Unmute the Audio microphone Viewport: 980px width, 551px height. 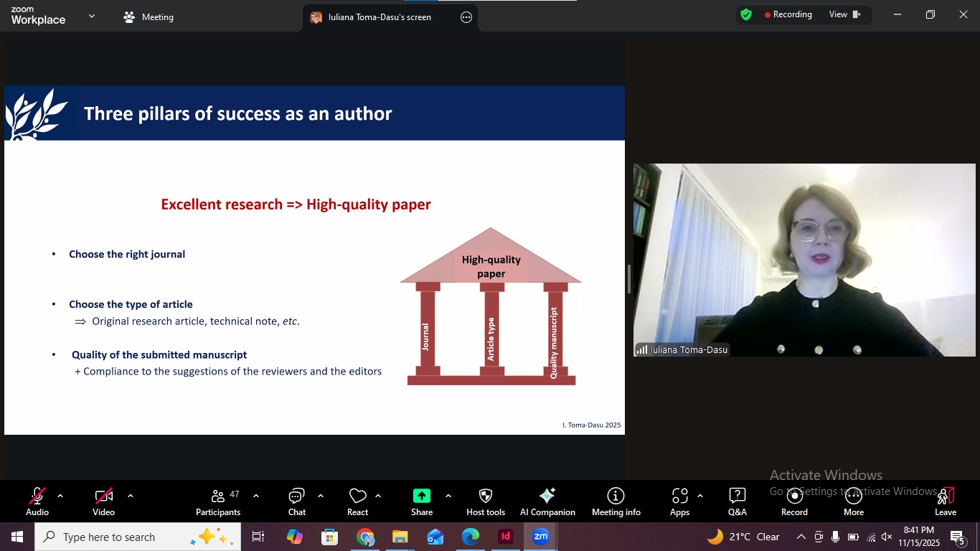pyautogui.click(x=37, y=501)
